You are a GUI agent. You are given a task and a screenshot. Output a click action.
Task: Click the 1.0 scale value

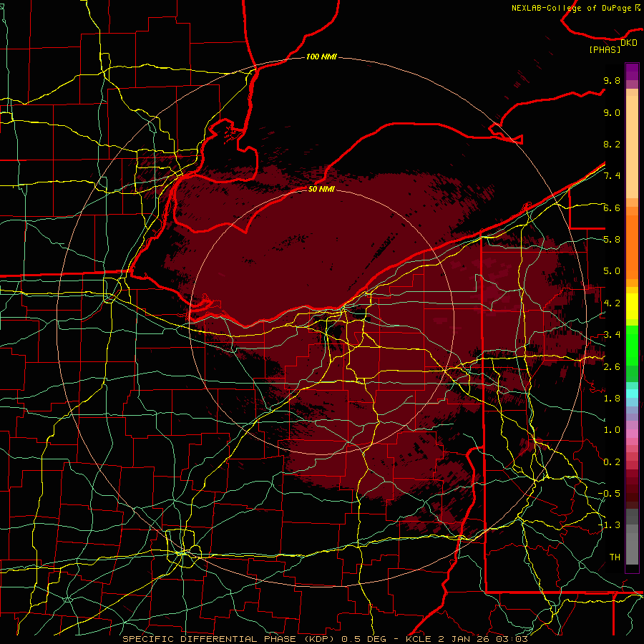tap(612, 430)
